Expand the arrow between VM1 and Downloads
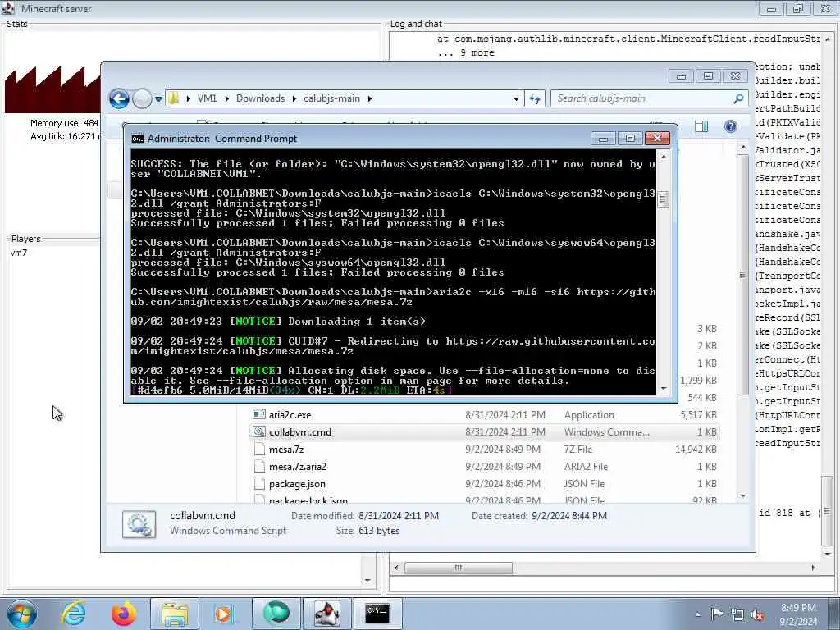Image resolution: width=840 pixels, height=630 pixels. [x=226, y=98]
